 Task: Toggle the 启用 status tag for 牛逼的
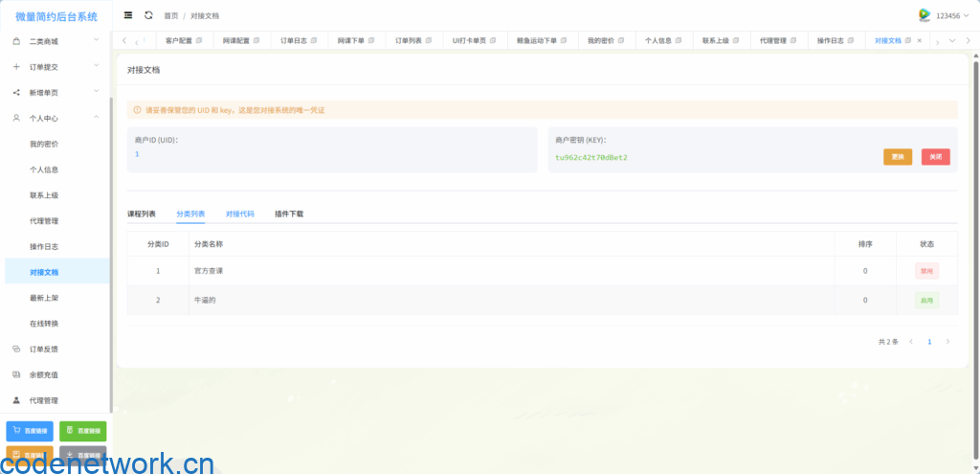click(x=925, y=300)
